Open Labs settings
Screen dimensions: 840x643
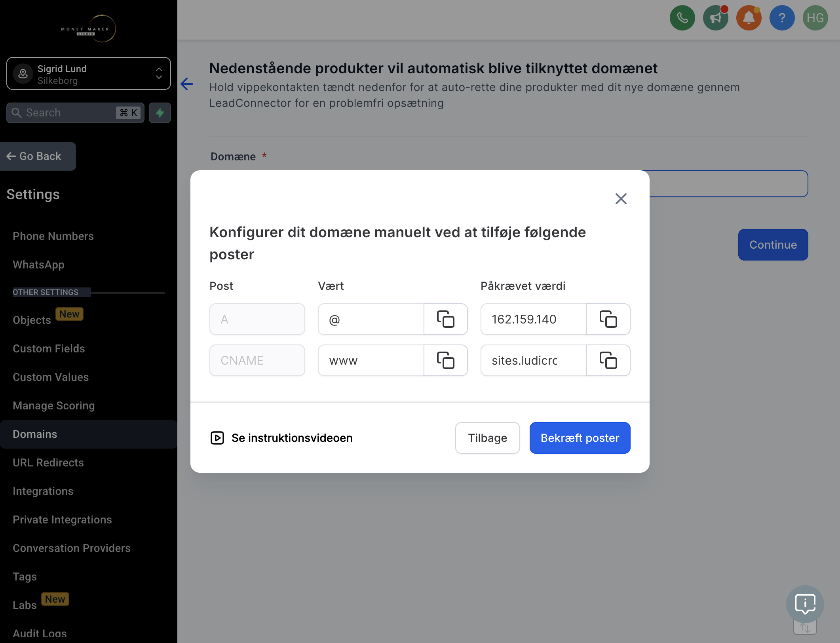(x=25, y=605)
